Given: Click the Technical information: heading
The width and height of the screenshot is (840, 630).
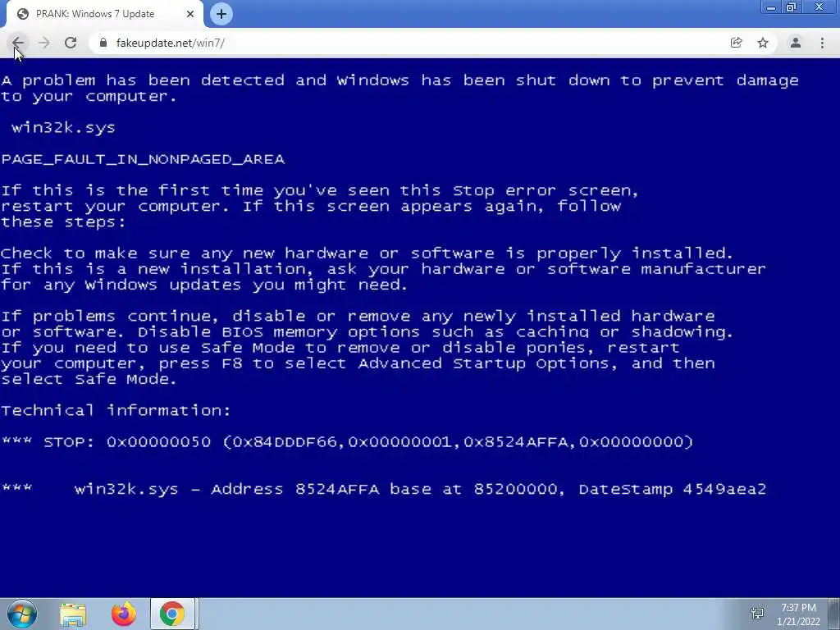Looking at the screenshot, I should tap(116, 411).
